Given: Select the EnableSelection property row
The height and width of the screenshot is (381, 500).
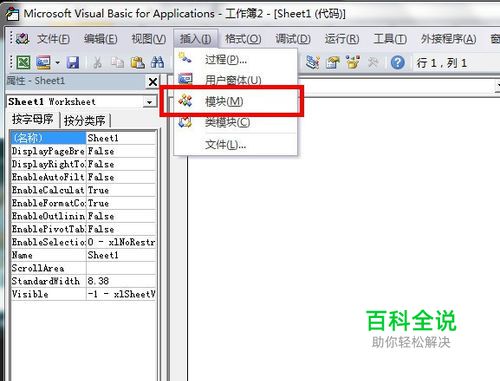Looking at the screenshot, I should [x=83, y=242].
